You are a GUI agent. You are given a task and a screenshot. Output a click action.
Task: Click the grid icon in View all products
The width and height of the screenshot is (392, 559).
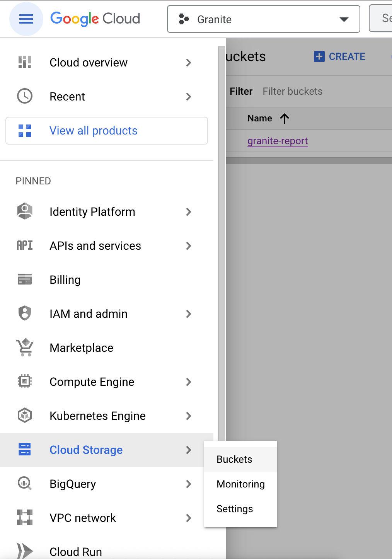25,131
